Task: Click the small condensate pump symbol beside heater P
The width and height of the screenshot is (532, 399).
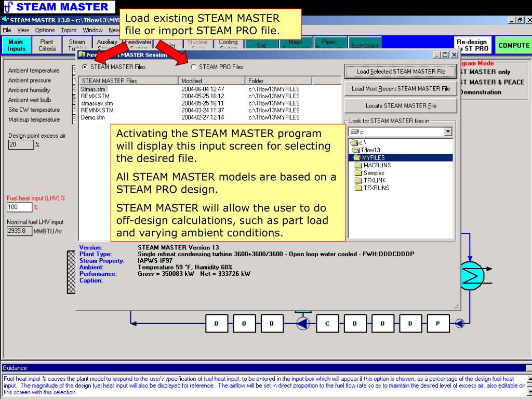Action: (x=459, y=323)
